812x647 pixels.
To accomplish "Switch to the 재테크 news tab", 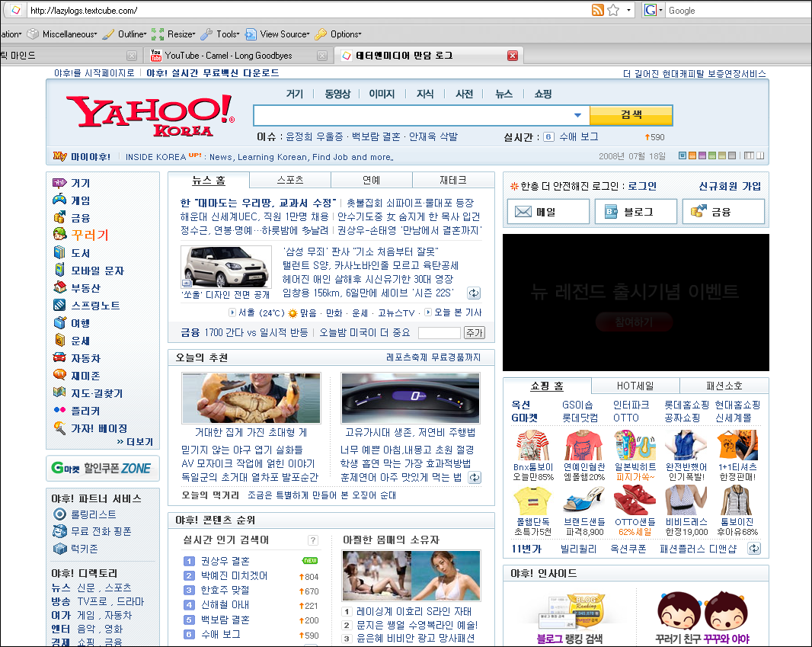I will (x=453, y=180).
